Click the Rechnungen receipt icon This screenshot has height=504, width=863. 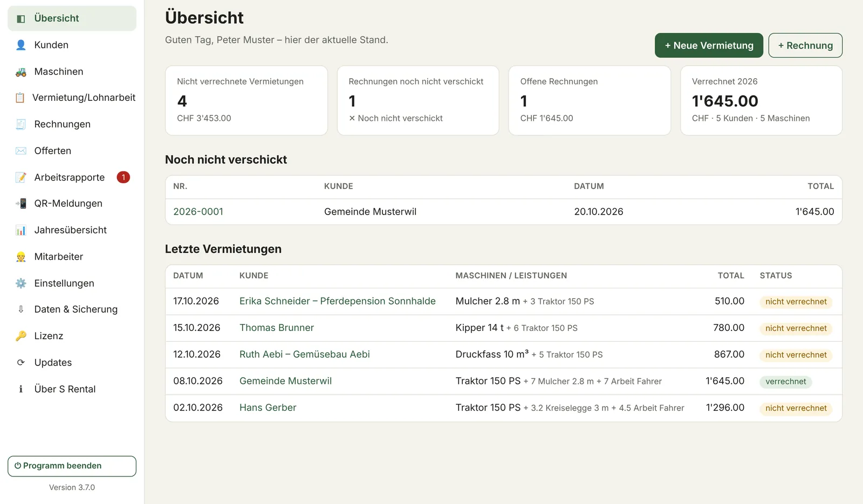[20, 125]
